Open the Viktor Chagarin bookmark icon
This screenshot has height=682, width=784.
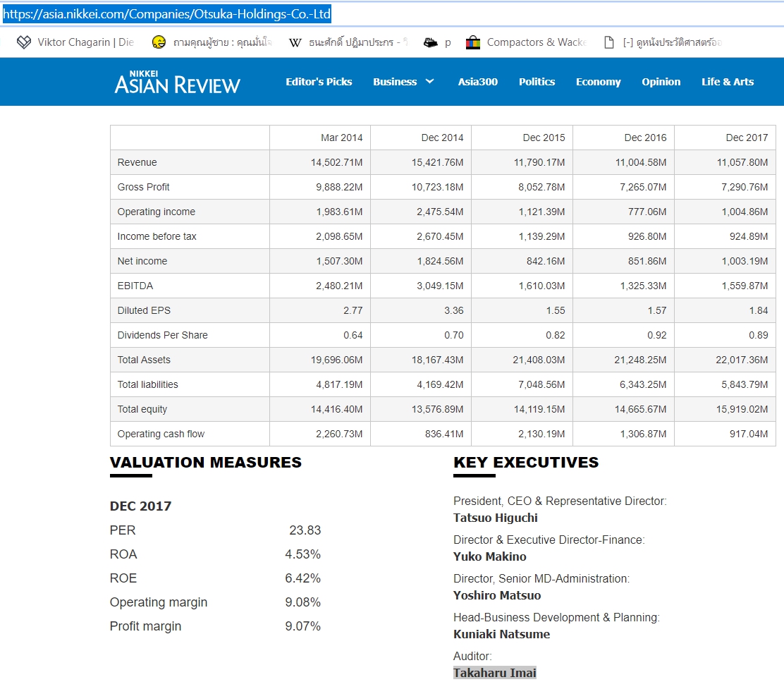(24, 42)
